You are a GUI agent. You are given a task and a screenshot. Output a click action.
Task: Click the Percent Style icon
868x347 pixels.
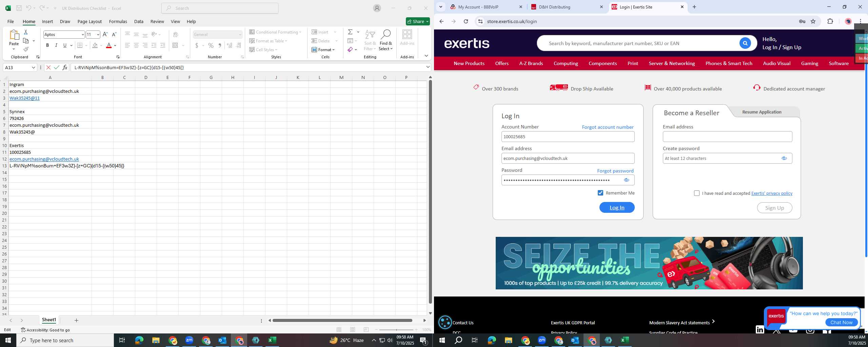[211, 45]
